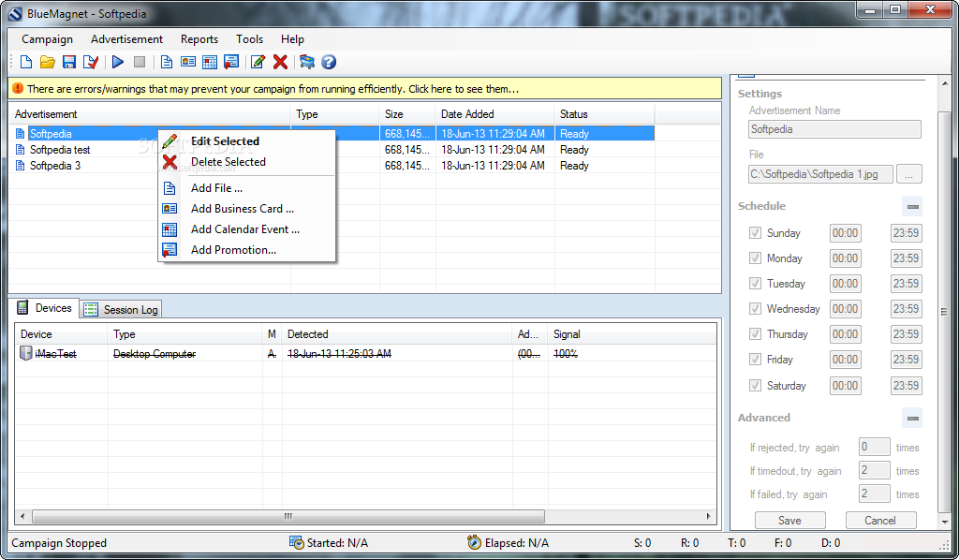This screenshot has width=959, height=560.
Task: Select the Softpedia 3 advertisement row
Action: 332,166
